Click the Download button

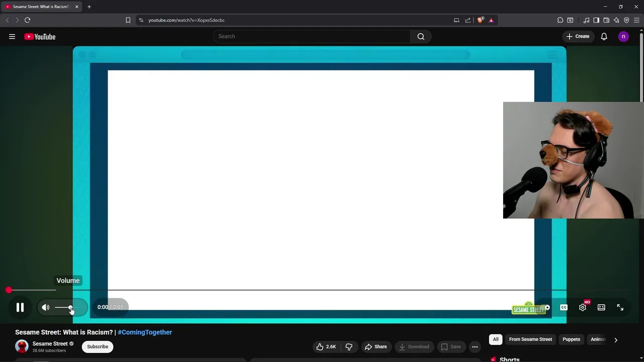pyautogui.click(x=414, y=346)
